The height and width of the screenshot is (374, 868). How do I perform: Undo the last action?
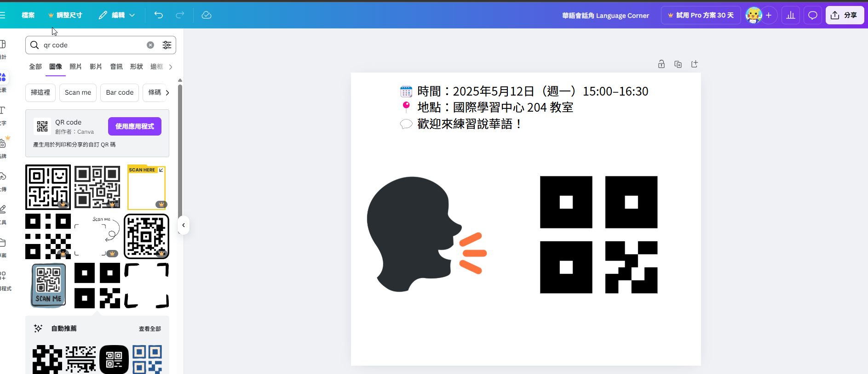point(159,15)
